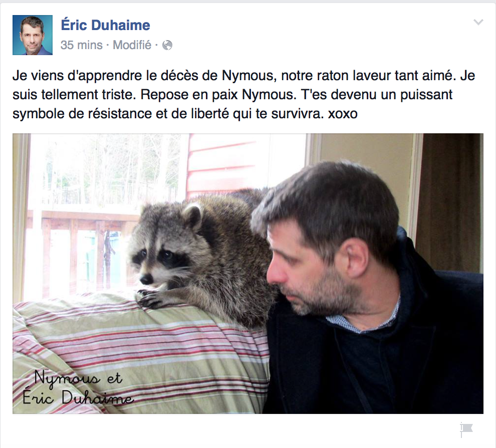Click "Repose en paix Nymous" sentence
The height and width of the screenshot is (448, 496).
click(x=217, y=95)
